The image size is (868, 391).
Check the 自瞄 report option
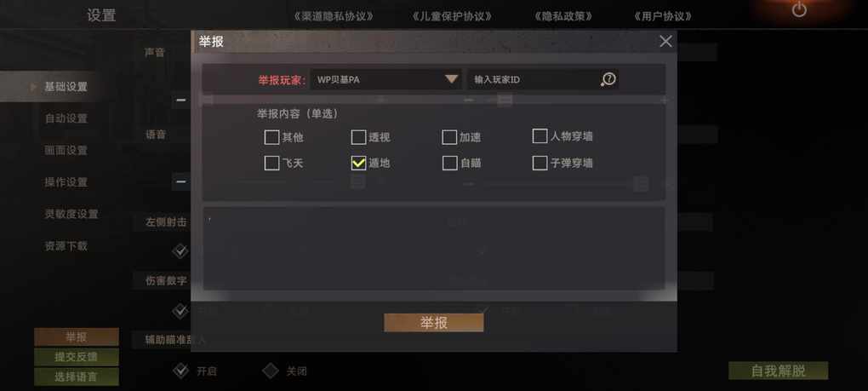449,163
